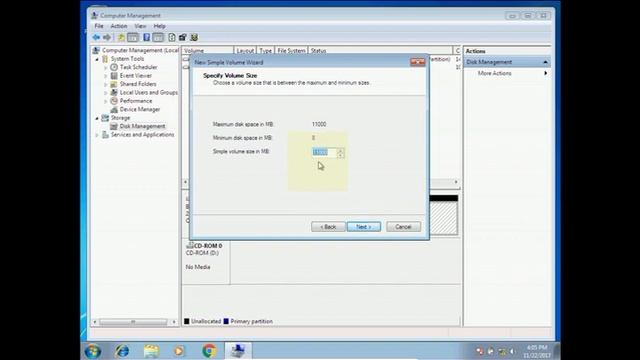Click the console tree horizontal scrollbar thumb
The image size is (640, 360).
point(133,322)
